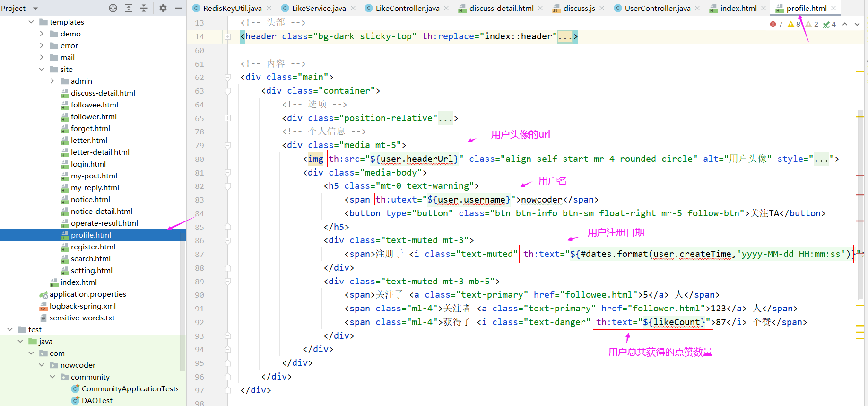Expand folded header tag on line 14
Viewport: 868px width, 406px height.
(227, 36)
